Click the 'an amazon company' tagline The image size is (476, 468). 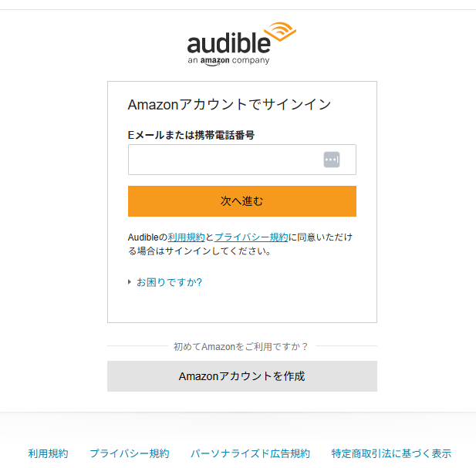pyautogui.click(x=228, y=60)
